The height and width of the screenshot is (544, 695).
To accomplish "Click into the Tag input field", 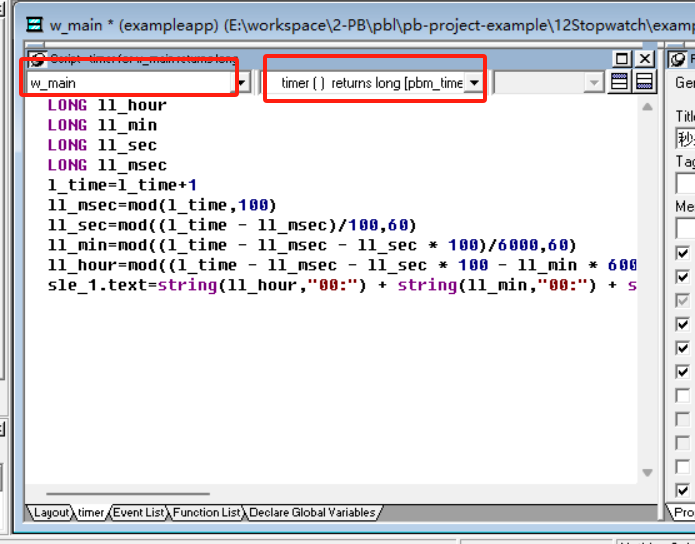I will [x=685, y=183].
